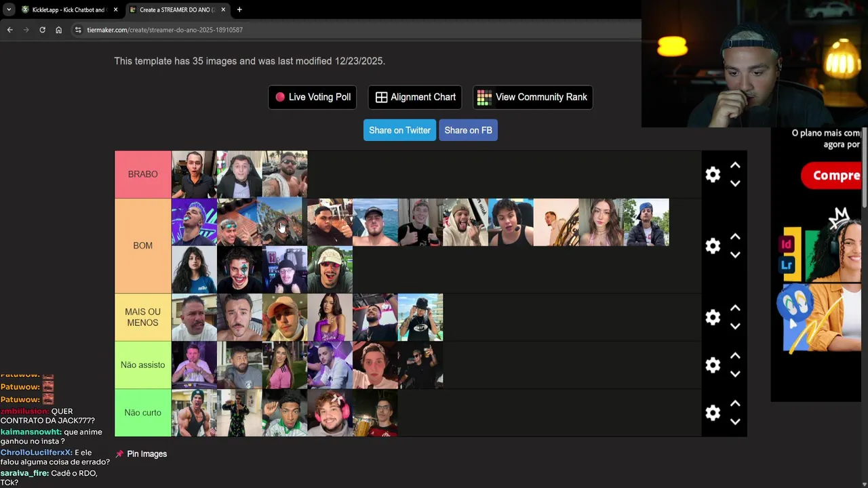Viewport: 868px width, 488px height.
Task: Open a new browser tab
Action: click(x=239, y=9)
